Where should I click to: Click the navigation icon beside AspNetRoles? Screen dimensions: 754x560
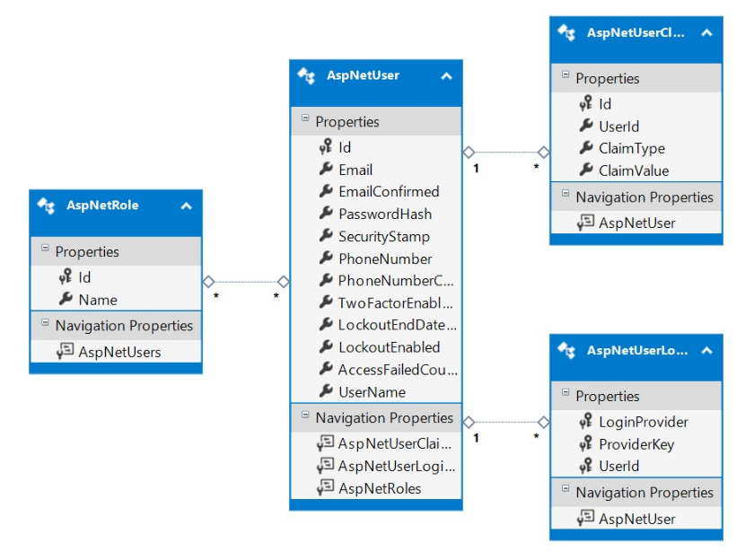pos(326,488)
